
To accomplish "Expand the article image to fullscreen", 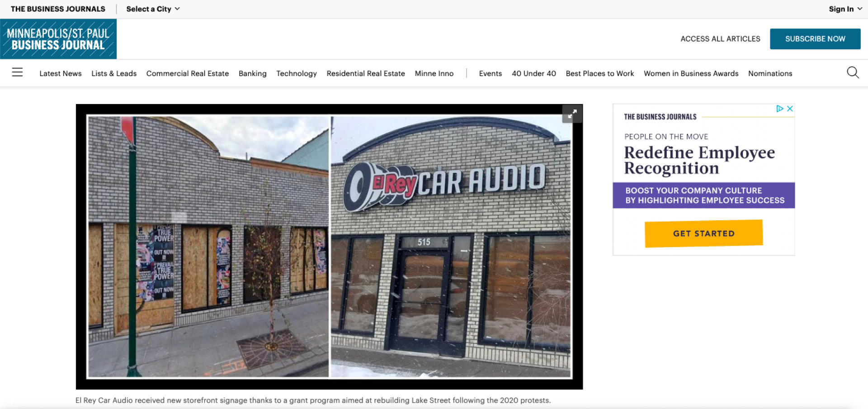I will (x=572, y=114).
